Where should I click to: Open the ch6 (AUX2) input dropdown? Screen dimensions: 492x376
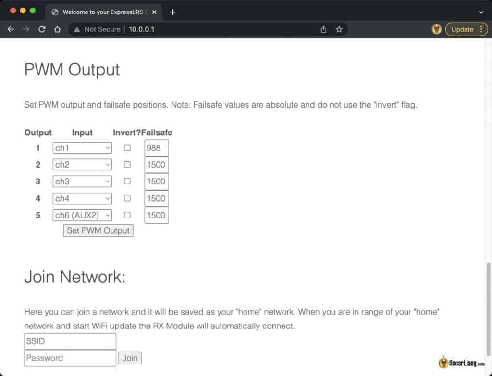pos(82,215)
